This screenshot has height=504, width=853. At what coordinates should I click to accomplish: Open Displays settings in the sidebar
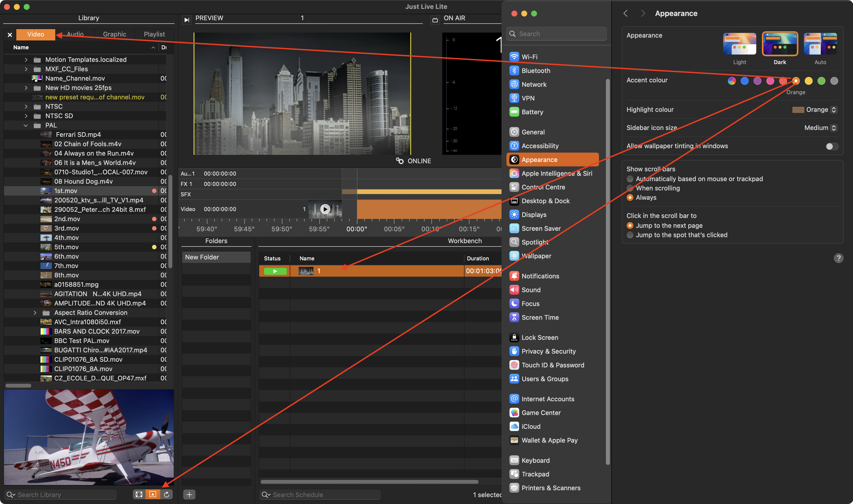pyautogui.click(x=552, y=215)
